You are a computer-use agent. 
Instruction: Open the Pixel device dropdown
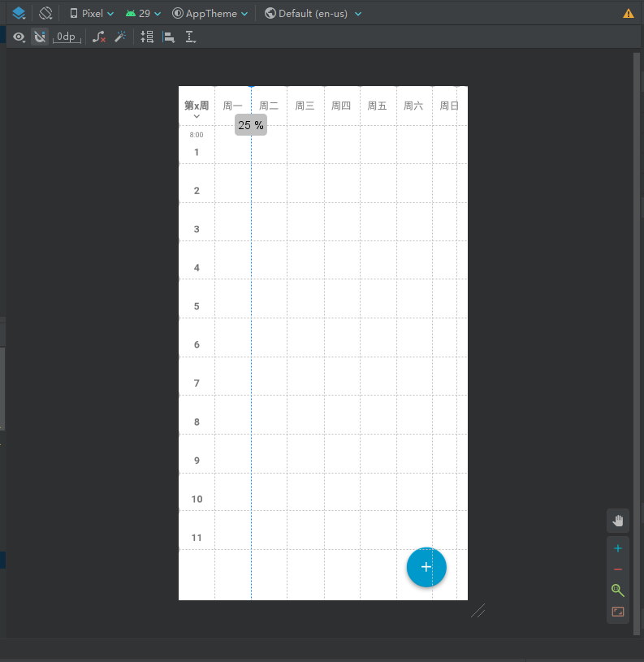point(92,14)
